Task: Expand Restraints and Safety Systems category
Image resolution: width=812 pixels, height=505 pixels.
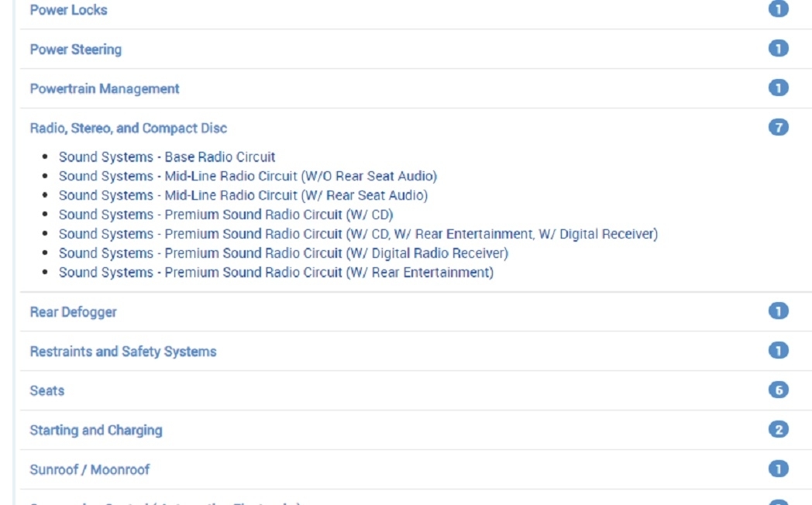Action: (x=122, y=352)
